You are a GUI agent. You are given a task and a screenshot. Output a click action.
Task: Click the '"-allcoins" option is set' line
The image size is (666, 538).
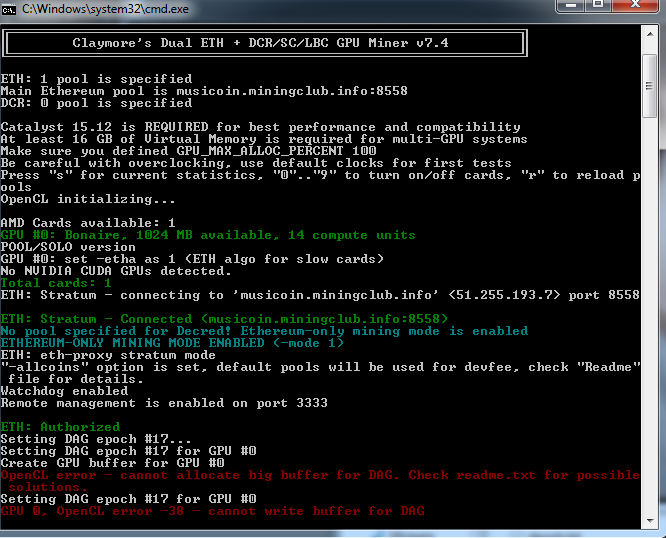click(x=320, y=373)
